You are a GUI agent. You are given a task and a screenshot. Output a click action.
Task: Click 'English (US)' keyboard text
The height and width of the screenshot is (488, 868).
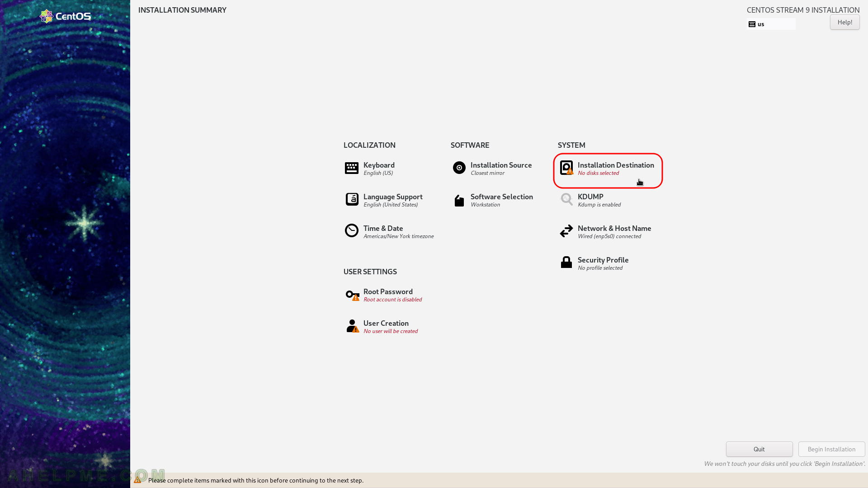[378, 173]
